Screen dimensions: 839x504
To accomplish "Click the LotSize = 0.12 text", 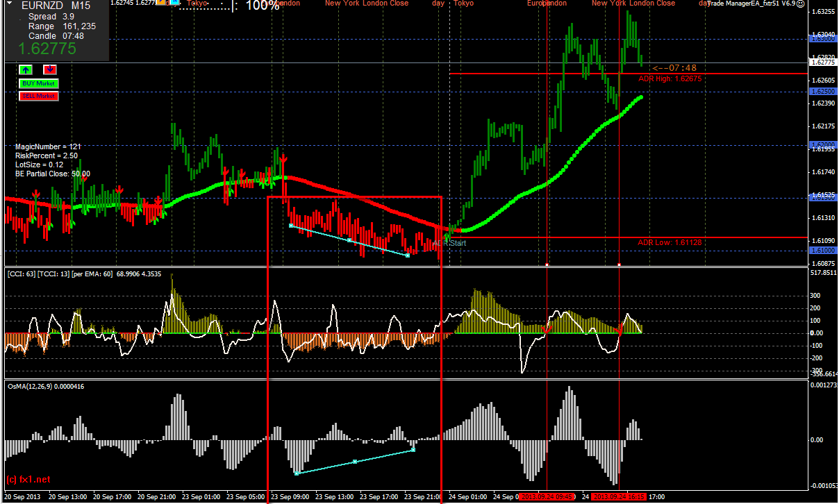I will (39, 165).
